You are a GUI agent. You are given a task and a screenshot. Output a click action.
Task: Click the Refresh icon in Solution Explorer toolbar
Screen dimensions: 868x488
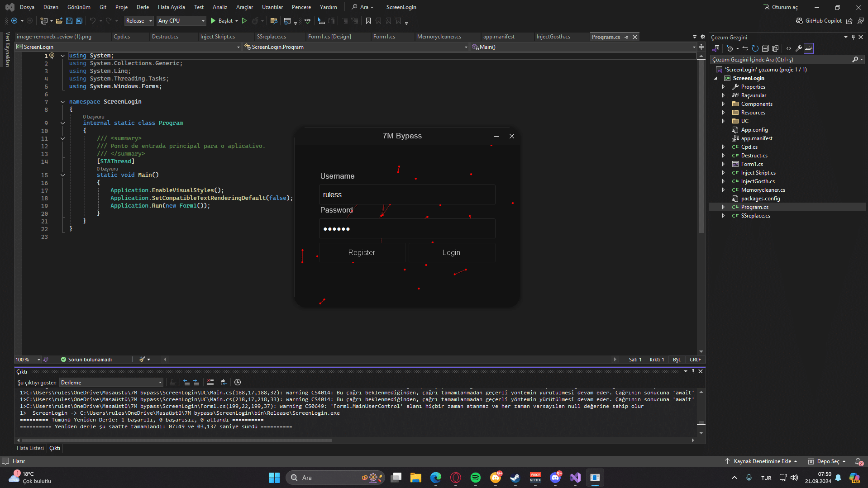(755, 48)
